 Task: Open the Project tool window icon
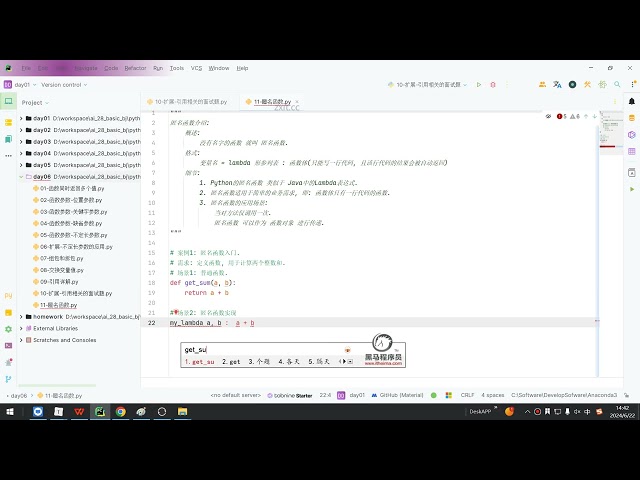click(x=9, y=101)
